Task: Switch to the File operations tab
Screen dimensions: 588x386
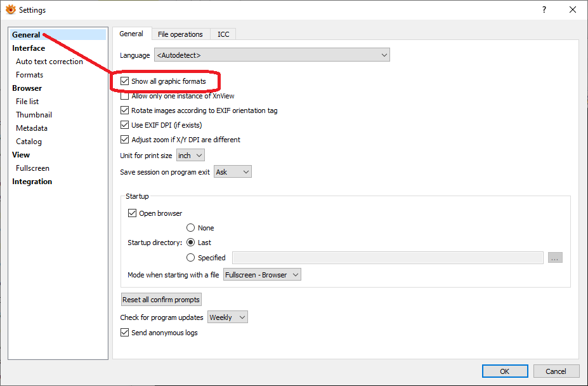Action: (180, 34)
